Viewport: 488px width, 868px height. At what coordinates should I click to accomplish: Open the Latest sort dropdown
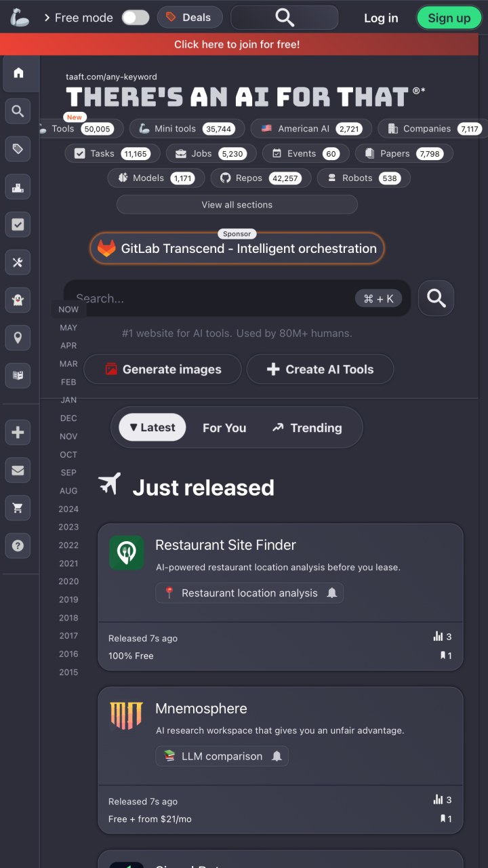click(x=152, y=428)
